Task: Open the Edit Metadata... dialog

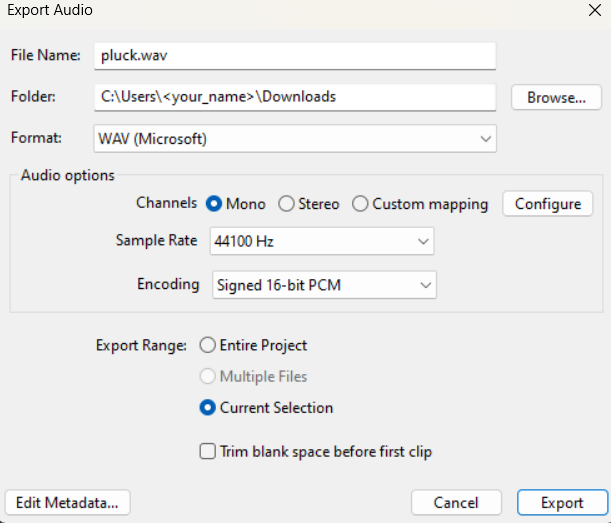Action: click(x=68, y=502)
